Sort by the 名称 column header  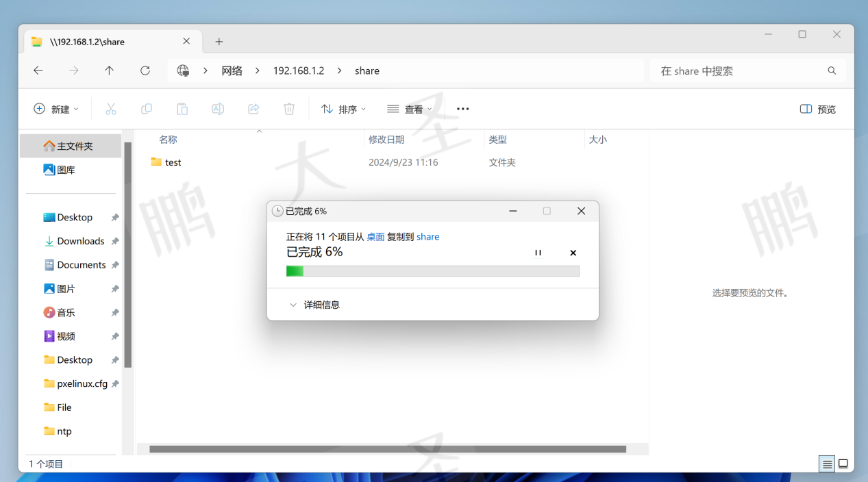pos(168,140)
